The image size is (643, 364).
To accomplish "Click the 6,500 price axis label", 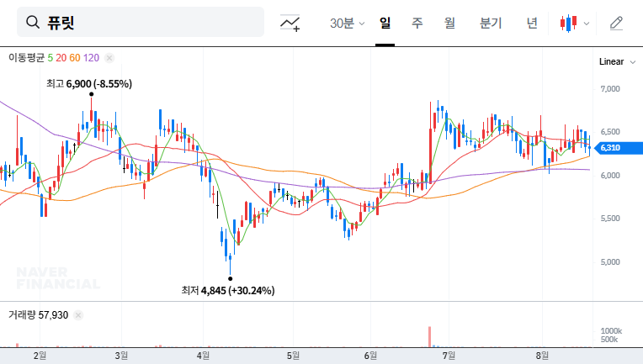I will pyautogui.click(x=610, y=132).
